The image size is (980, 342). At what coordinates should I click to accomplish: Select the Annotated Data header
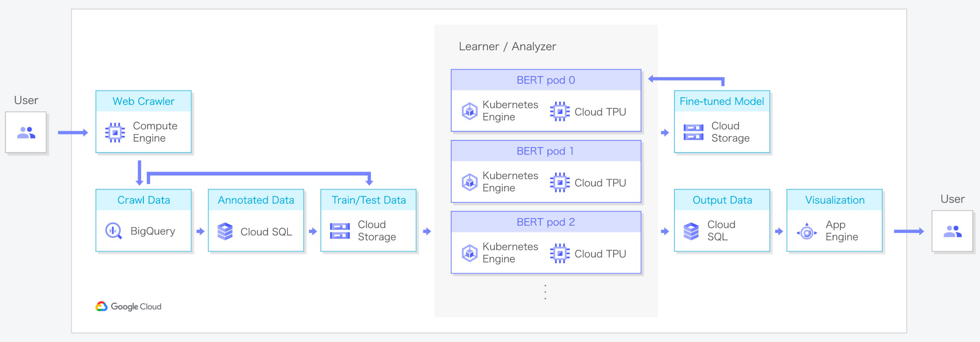pyautogui.click(x=256, y=200)
